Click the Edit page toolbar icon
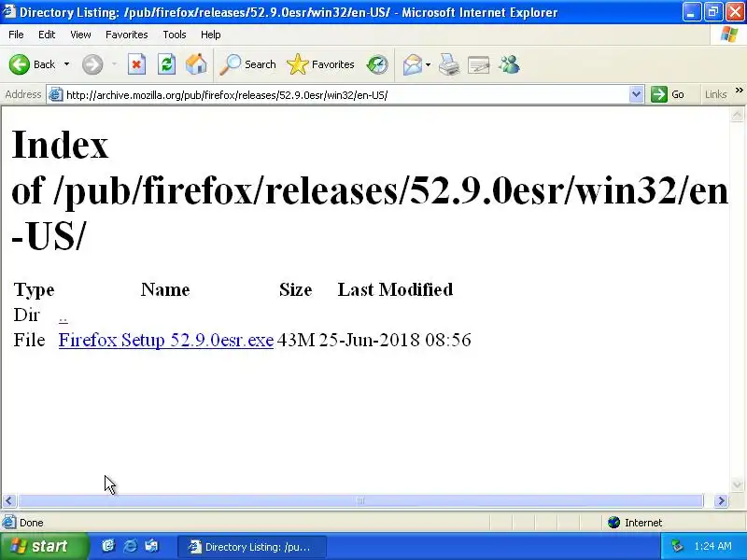The image size is (747, 560). click(479, 64)
